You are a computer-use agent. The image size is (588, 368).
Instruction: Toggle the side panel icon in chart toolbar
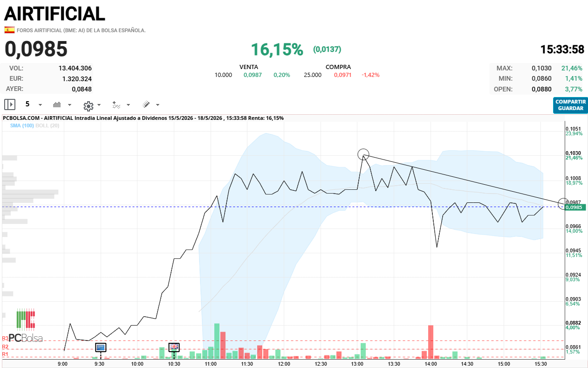(x=10, y=104)
